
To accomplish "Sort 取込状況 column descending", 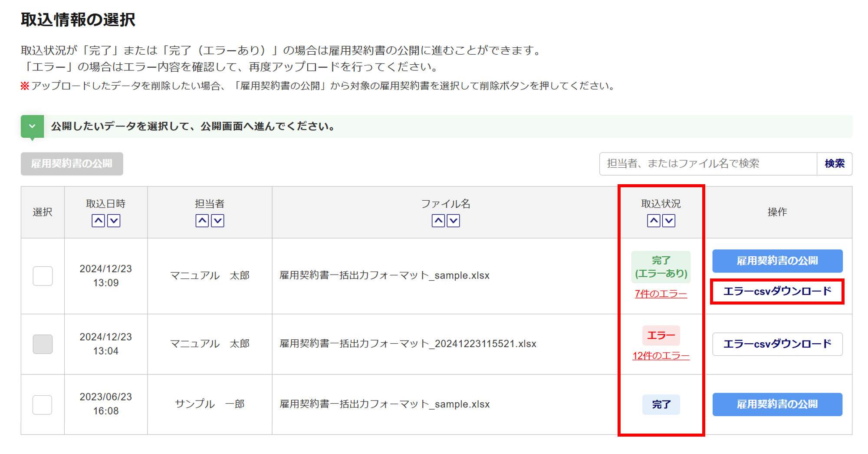I will pos(669,221).
